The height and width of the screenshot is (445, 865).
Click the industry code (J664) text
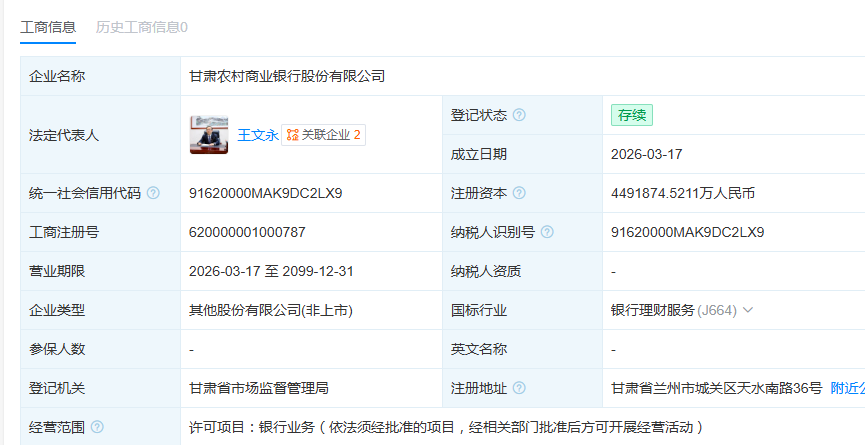(717, 310)
